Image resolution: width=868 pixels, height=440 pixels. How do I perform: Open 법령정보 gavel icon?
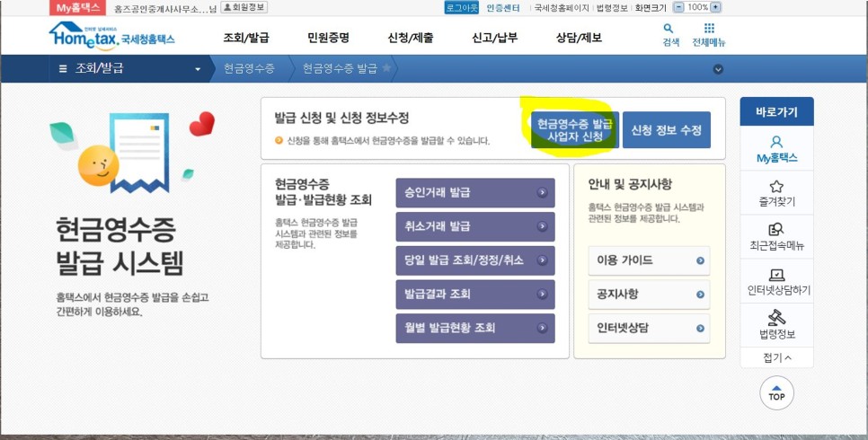[776, 317]
